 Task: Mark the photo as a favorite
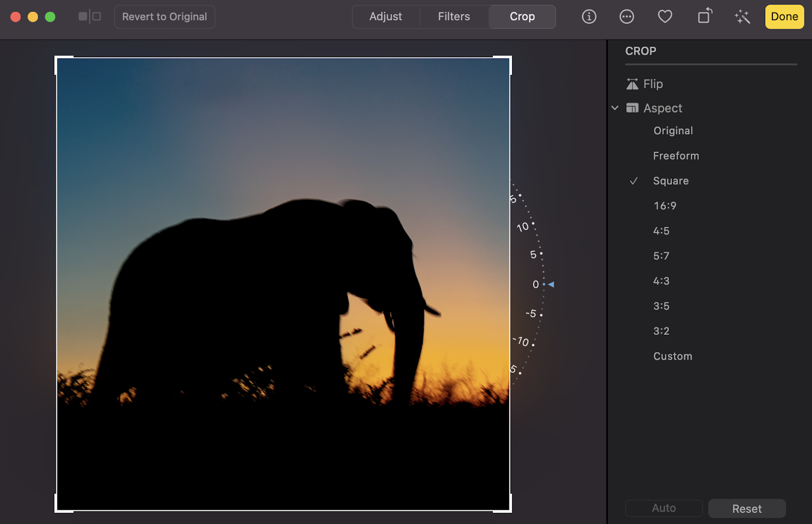[665, 16]
